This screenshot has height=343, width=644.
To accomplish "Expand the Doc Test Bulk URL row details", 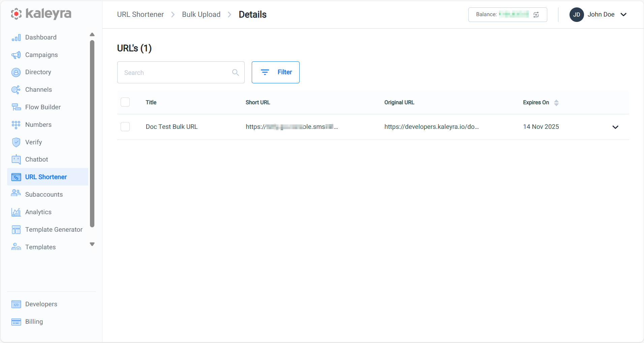I will (x=615, y=127).
